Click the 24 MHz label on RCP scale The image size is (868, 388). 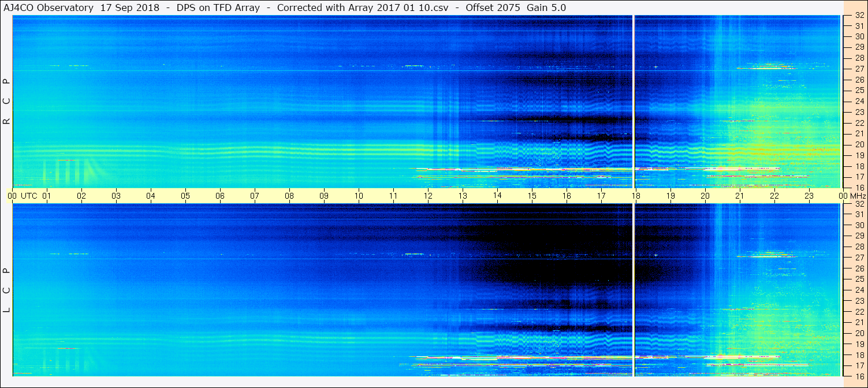(x=859, y=101)
